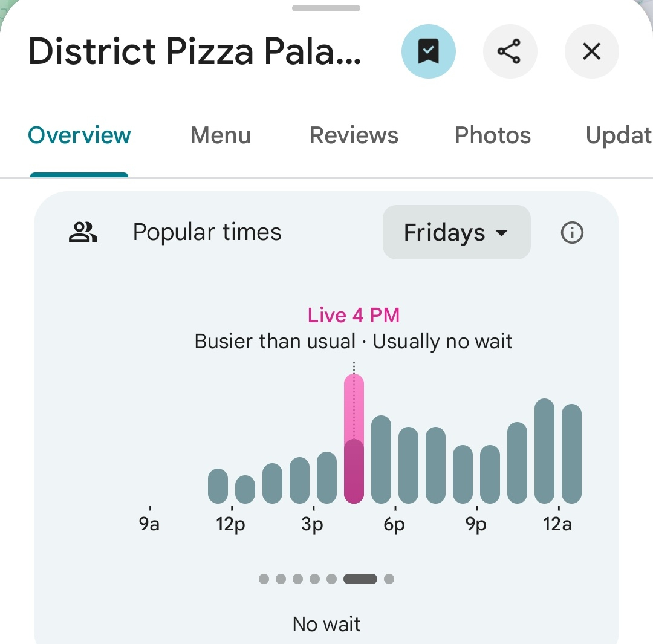The image size is (653, 644).
Task: Select the tallest bar at 11 PM
Action: tap(544, 451)
